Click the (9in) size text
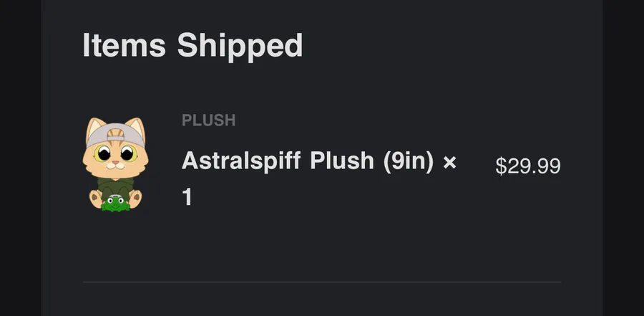Viewport: 644px width, 316px height. [x=409, y=161]
